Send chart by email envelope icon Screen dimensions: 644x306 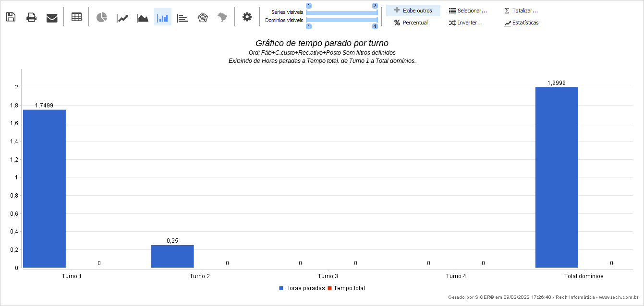[52, 18]
